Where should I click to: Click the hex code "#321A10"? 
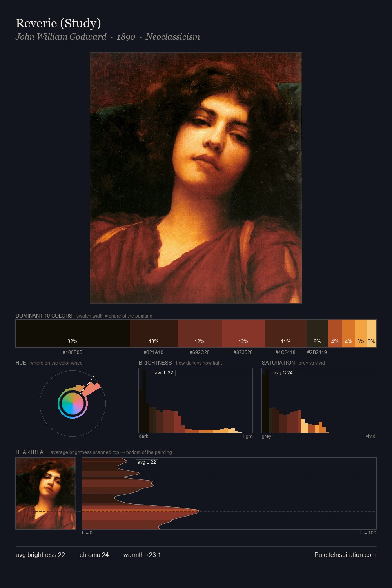154,352
